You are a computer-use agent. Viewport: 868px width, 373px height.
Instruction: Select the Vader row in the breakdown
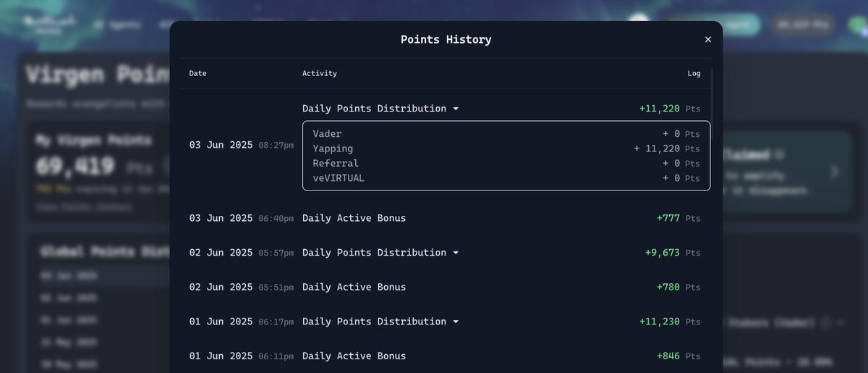[x=506, y=134]
